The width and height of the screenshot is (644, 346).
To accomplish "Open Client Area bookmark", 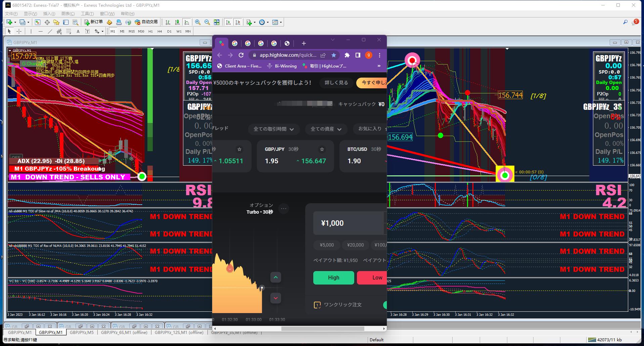I will [239, 66].
